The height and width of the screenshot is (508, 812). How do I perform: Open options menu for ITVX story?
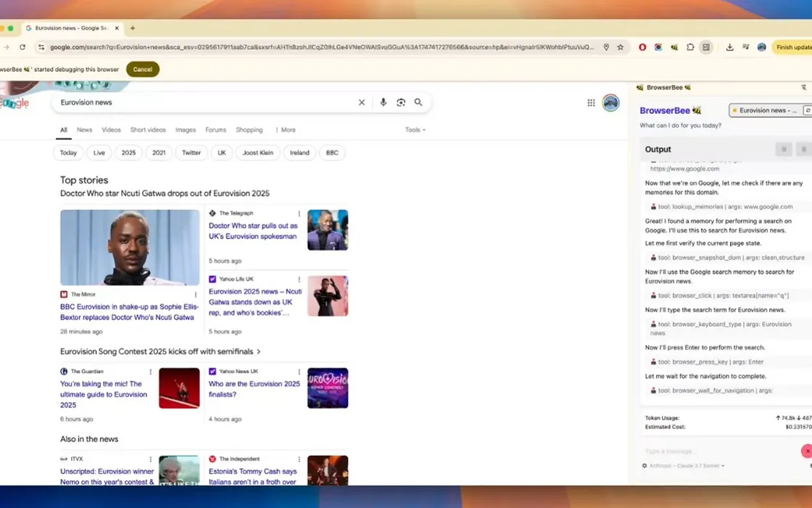tap(151, 459)
